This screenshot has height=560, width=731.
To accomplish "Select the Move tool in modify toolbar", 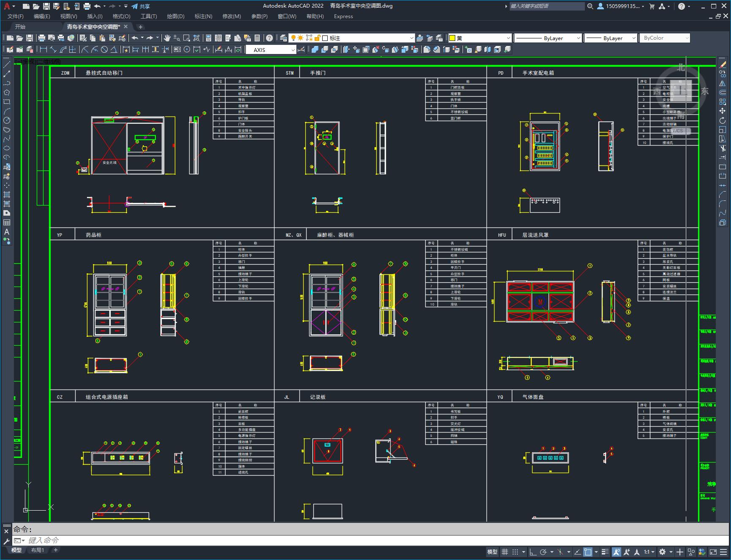I will [723, 111].
